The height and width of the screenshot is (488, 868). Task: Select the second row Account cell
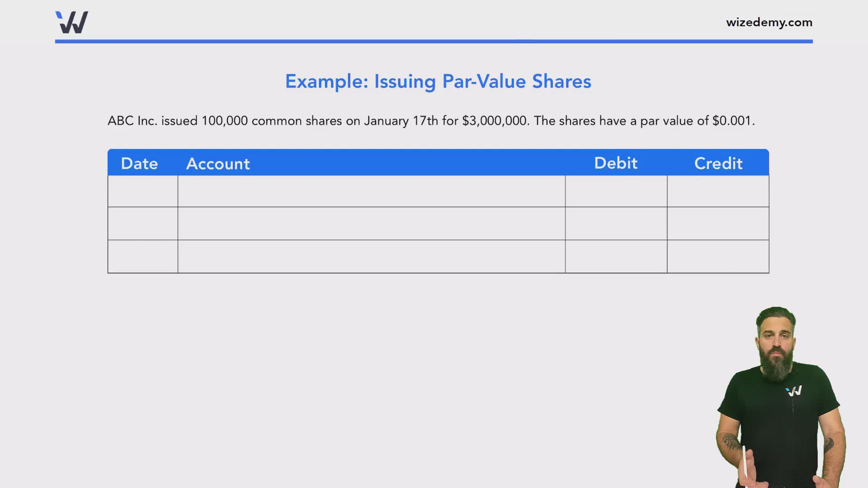[x=371, y=223]
